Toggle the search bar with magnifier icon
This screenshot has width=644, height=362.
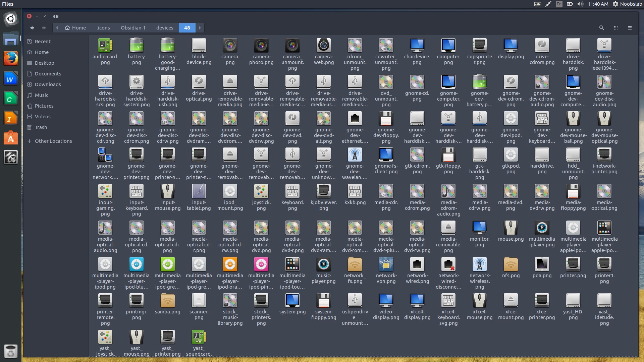(601, 28)
